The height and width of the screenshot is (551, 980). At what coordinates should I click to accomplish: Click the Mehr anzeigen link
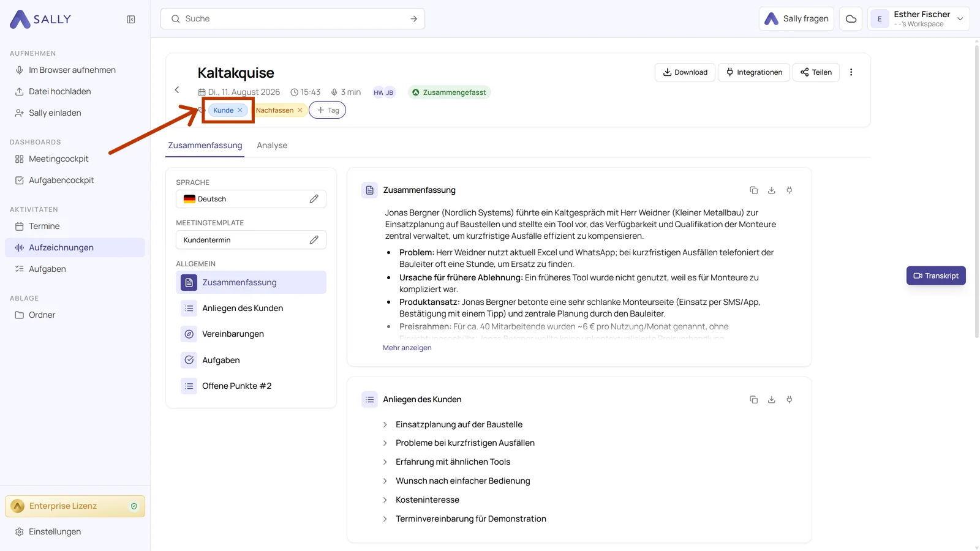(x=407, y=348)
